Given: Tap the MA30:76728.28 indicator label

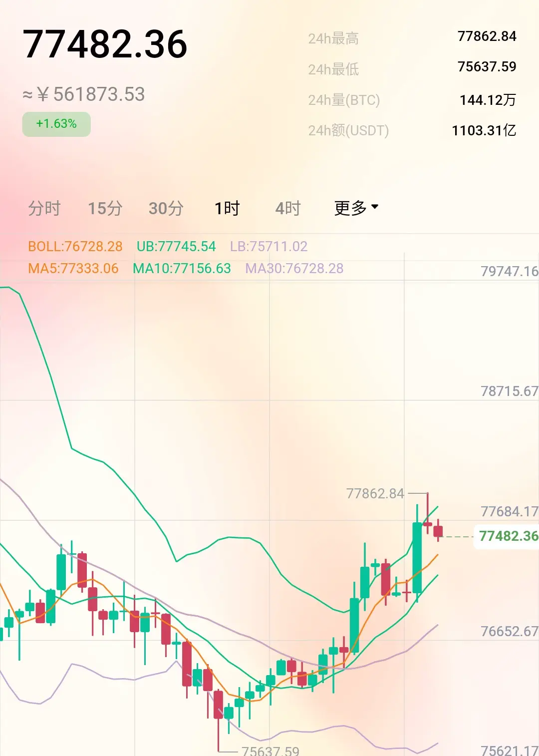Looking at the screenshot, I should [x=294, y=268].
